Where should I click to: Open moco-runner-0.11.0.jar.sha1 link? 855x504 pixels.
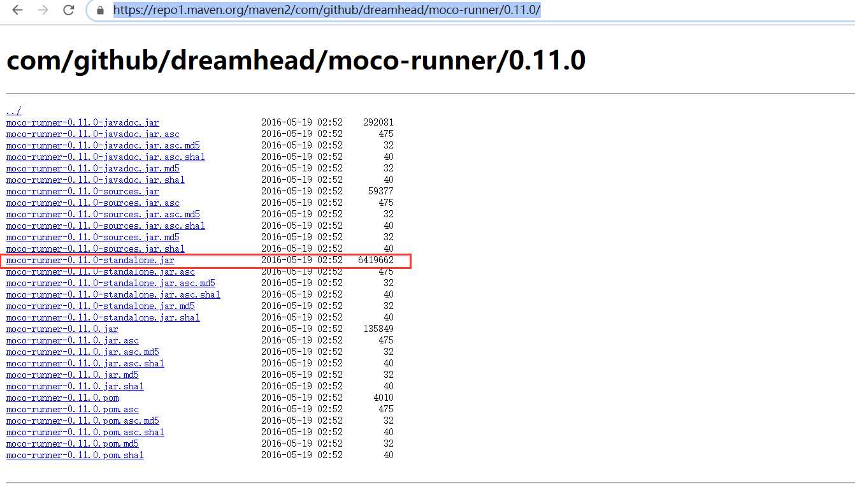coord(75,386)
